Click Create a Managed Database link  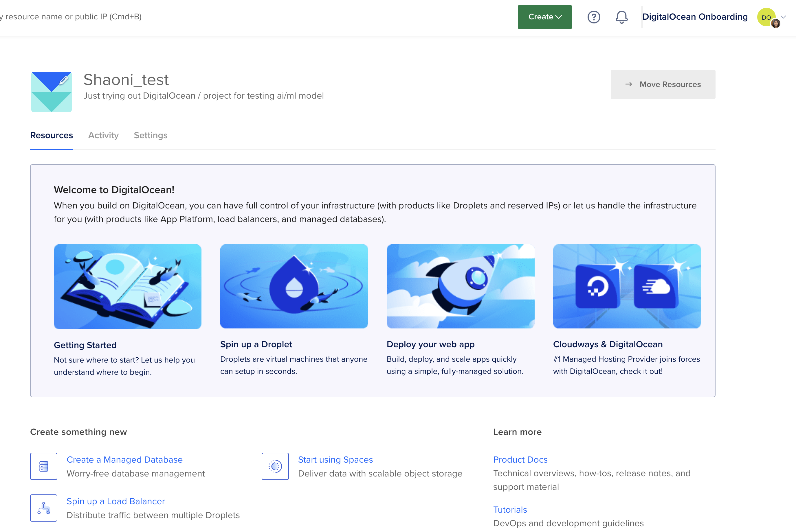pyautogui.click(x=125, y=459)
